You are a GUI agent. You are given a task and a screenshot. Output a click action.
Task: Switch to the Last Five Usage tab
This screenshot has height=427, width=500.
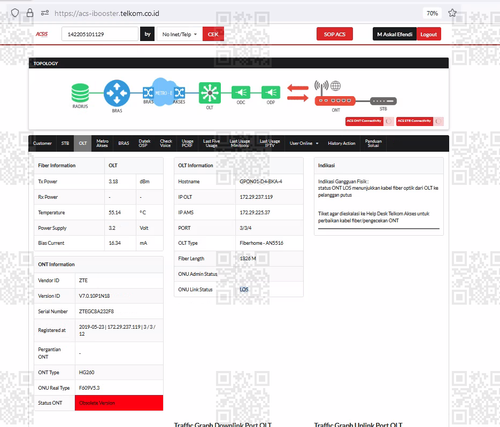pyautogui.click(x=211, y=143)
